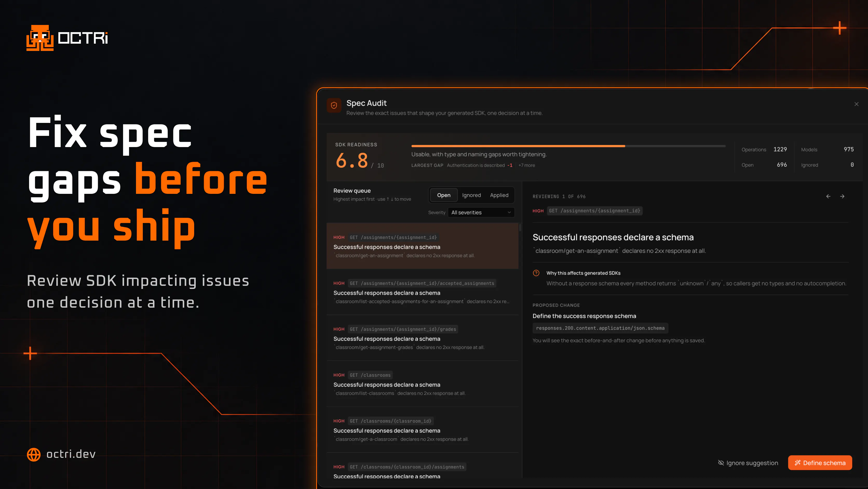Click the globe icon next to octri.dev
The image size is (868, 489).
click(x=34, y=454)
